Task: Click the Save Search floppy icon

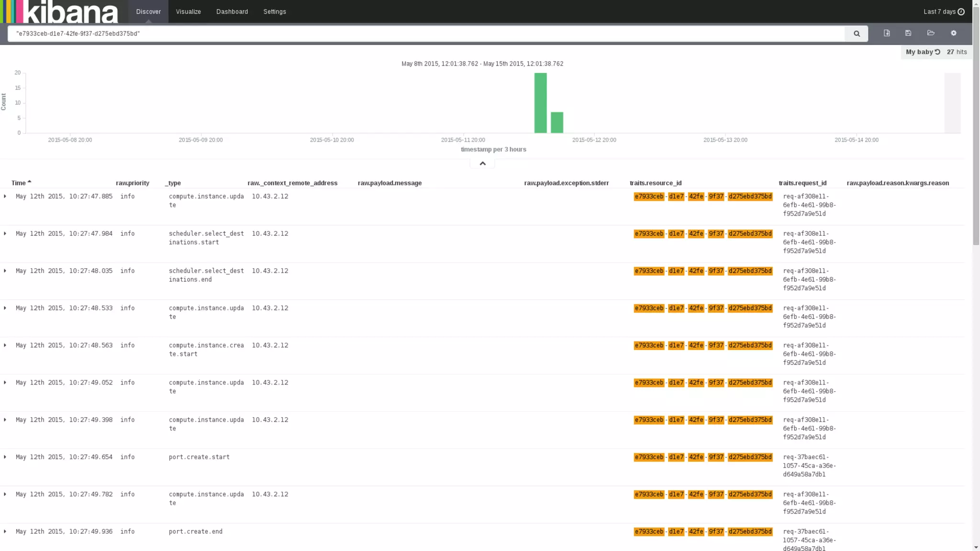Action: point(908,33)
